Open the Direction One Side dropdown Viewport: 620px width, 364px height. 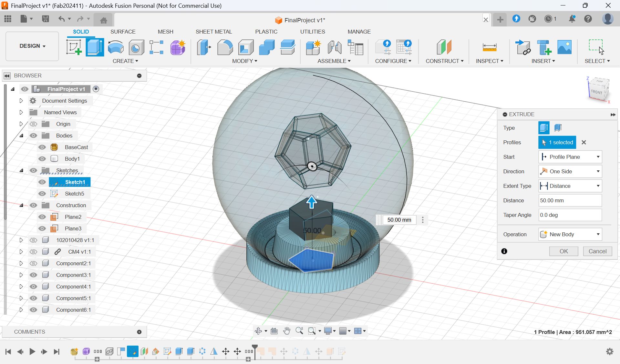[570, 171]
